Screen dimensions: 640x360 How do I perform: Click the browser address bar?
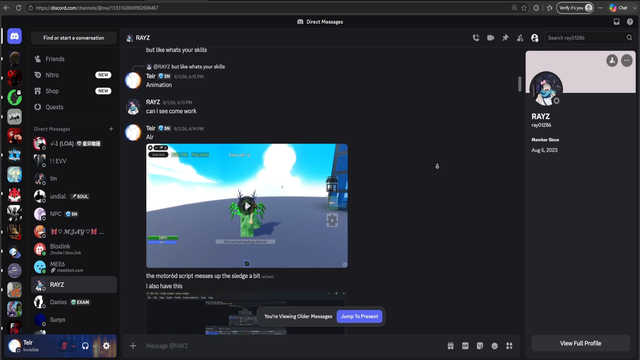(x=269, y=8)
